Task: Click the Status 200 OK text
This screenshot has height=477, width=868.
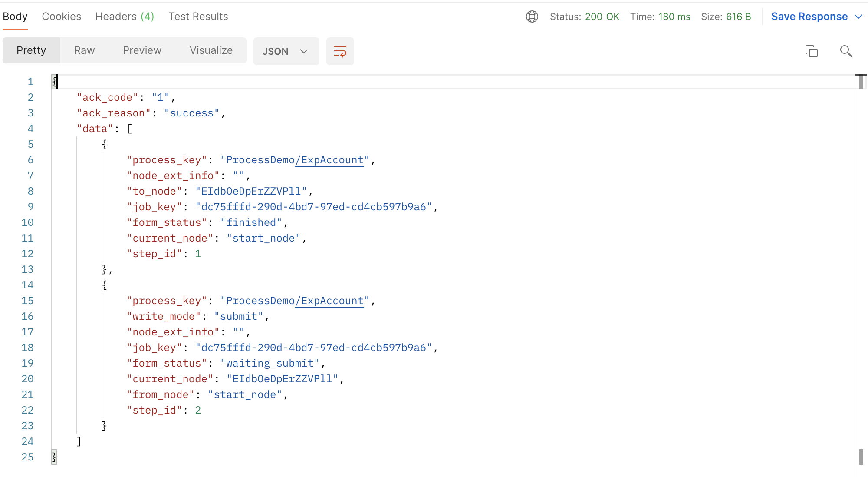Action: (585, 17)
